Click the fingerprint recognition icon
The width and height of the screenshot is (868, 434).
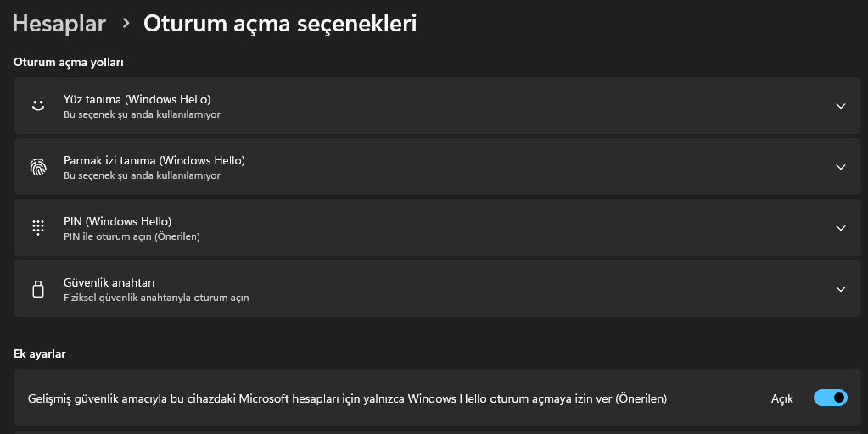tap(37, 167)
